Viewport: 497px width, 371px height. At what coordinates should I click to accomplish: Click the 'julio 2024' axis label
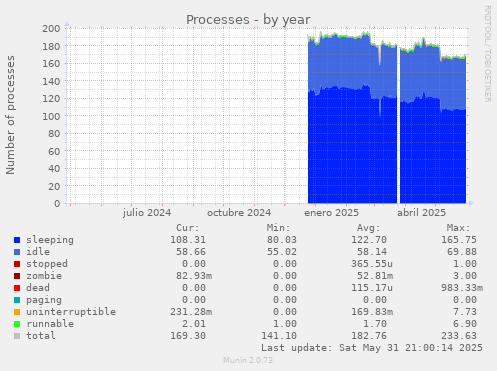[x=147, y=213]
